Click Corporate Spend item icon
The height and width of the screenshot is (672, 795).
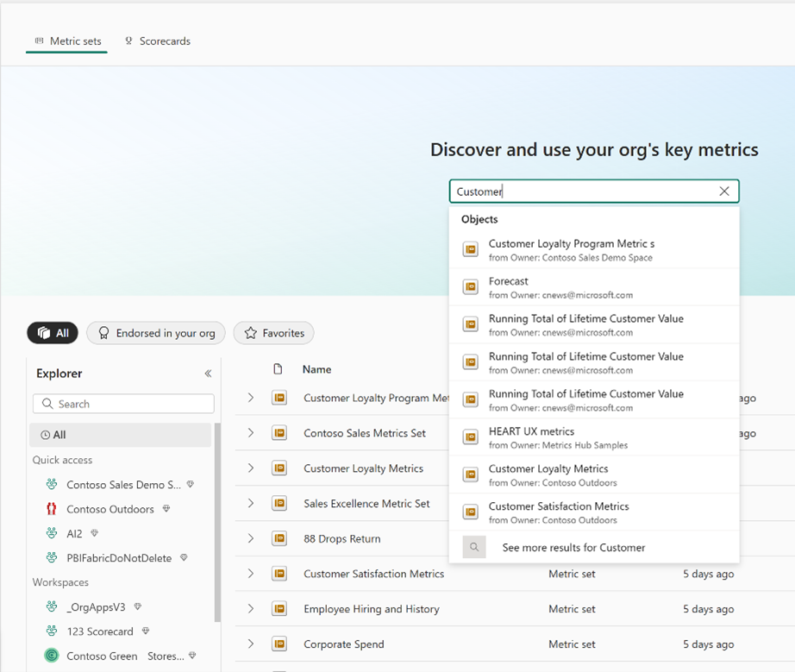pos(279,644)
